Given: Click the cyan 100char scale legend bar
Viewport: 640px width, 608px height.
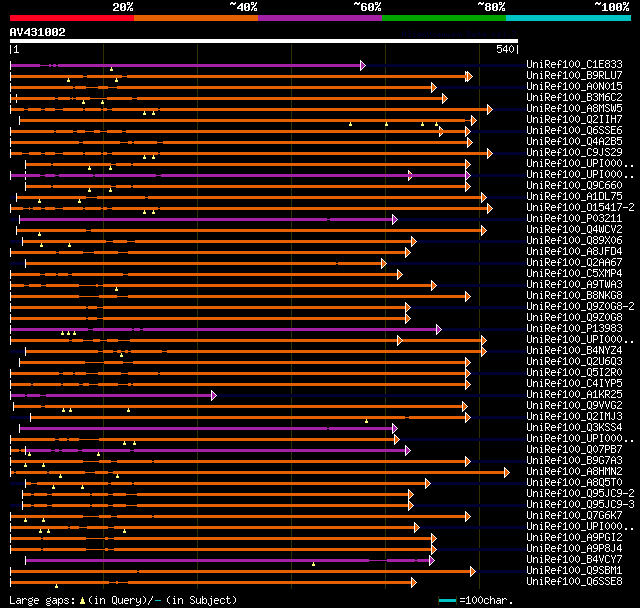Looking at the screenshot, I should point(447,601).
